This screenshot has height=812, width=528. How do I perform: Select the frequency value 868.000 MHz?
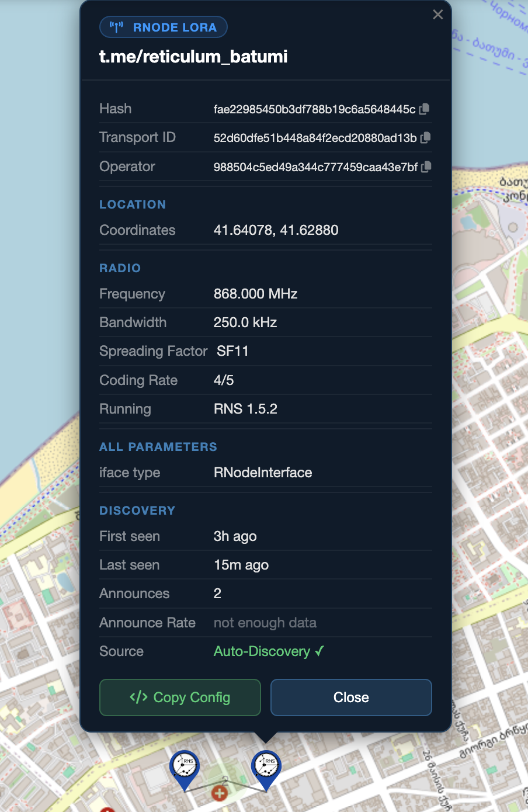click(x=256, y=294)
